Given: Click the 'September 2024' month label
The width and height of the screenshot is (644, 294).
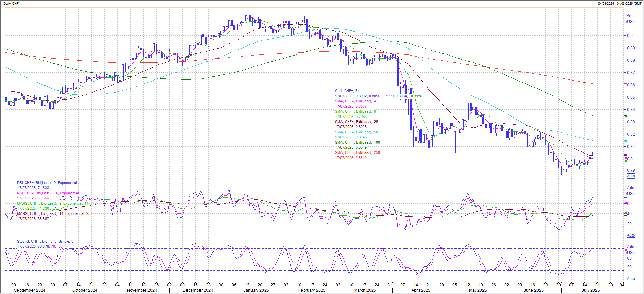Looking at the screenshot, I should (x=30, y=290).
